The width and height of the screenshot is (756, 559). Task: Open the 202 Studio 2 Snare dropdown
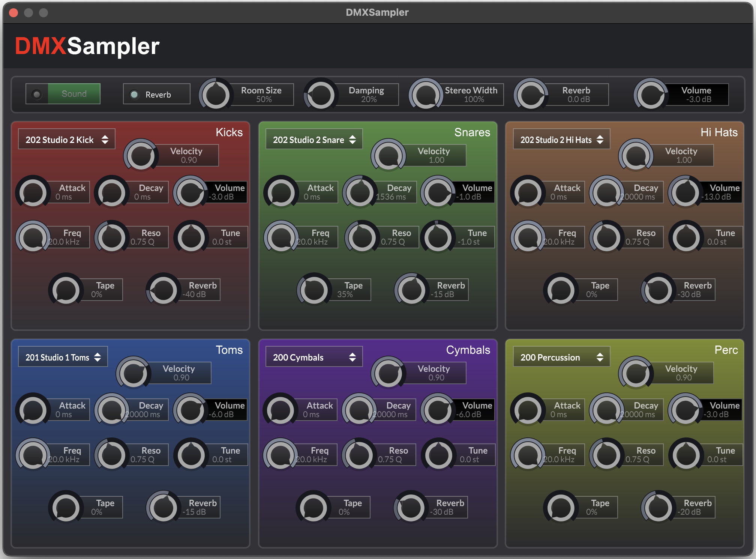coord(314,139)
